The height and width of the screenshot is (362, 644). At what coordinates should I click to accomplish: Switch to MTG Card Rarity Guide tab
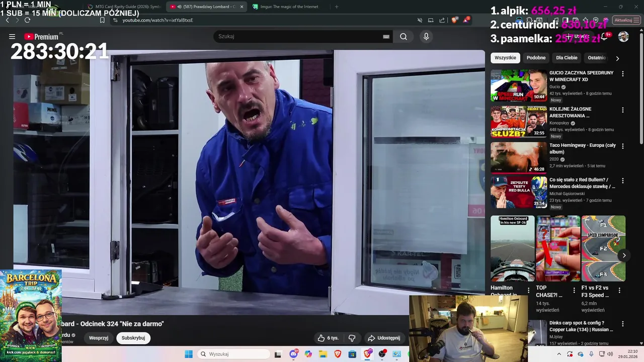124,7
